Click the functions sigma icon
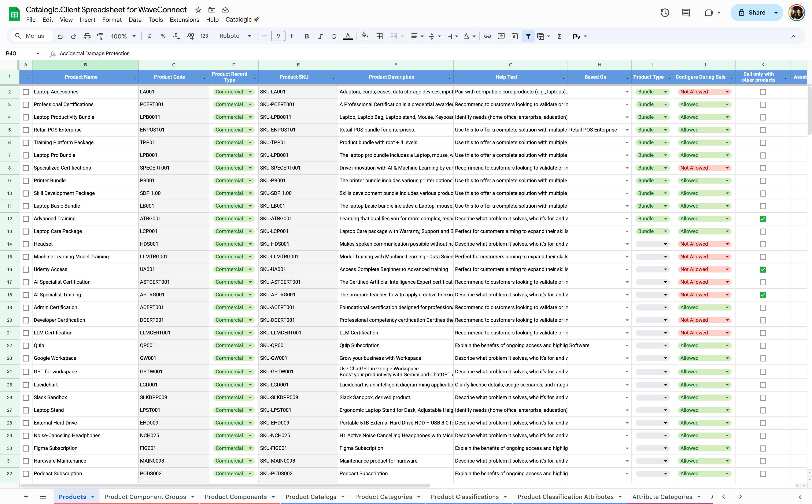Screen dimensions: 812x504 coord(559,36)
